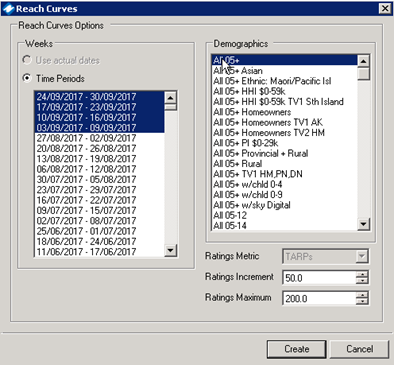Select 'All 05+ Homeowners TV2 HM' demographic
This screenshot has height=365, width=394.
coord(284,133)
